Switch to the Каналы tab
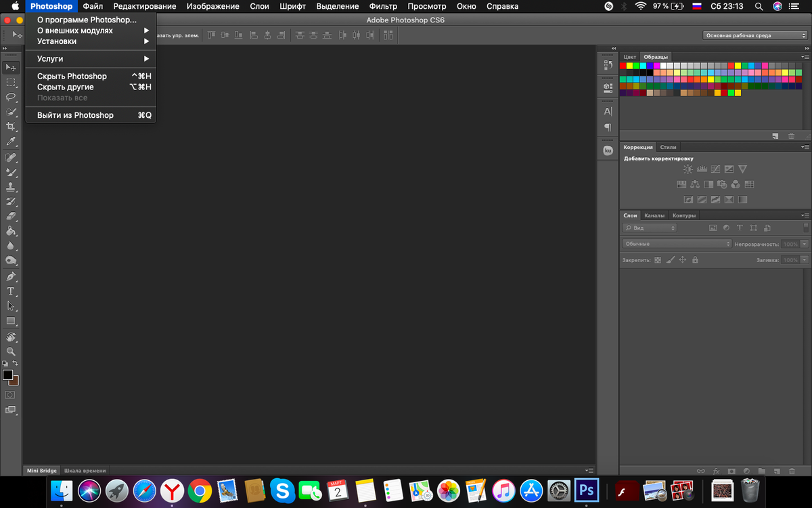This screenshot has width=812, height=508. coord(654,215)
